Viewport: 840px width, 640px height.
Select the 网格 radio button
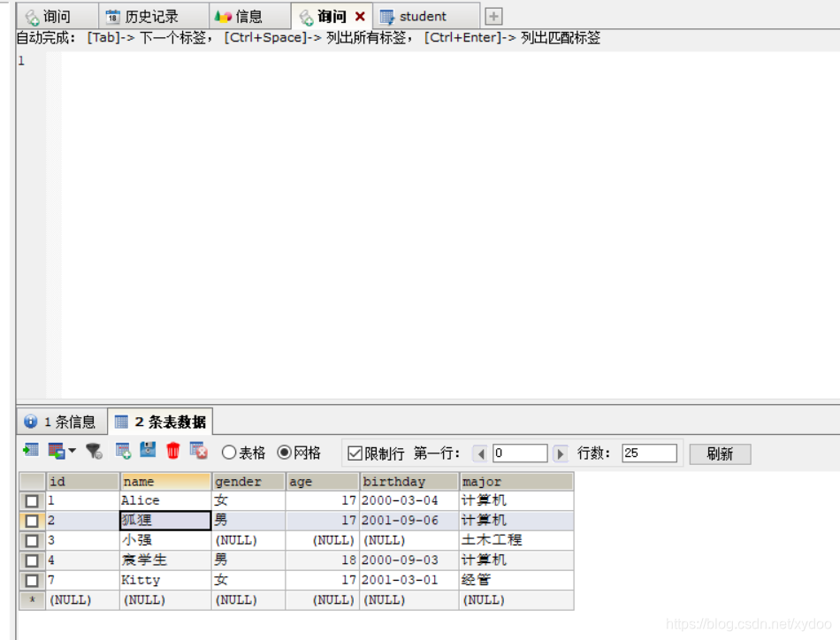click(x=285, y=453)
